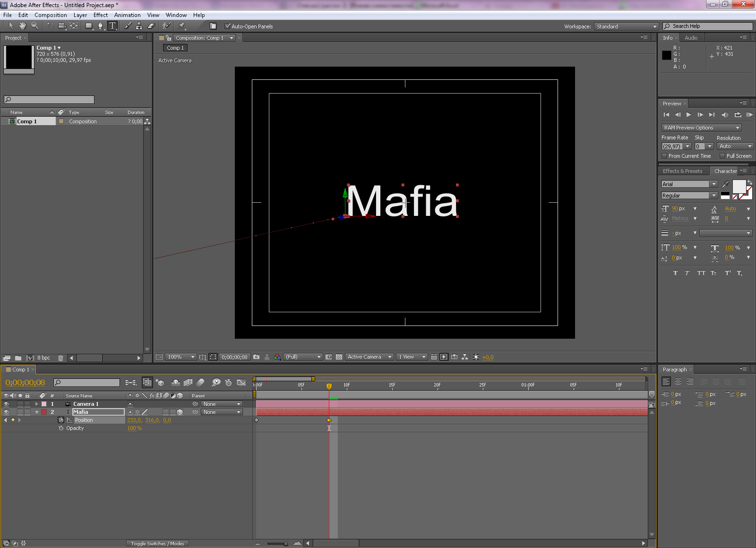The height and width of the screenshot is (548, 756).
Task: Switch to Effects & Presets tab
Action: pos(682,171)
